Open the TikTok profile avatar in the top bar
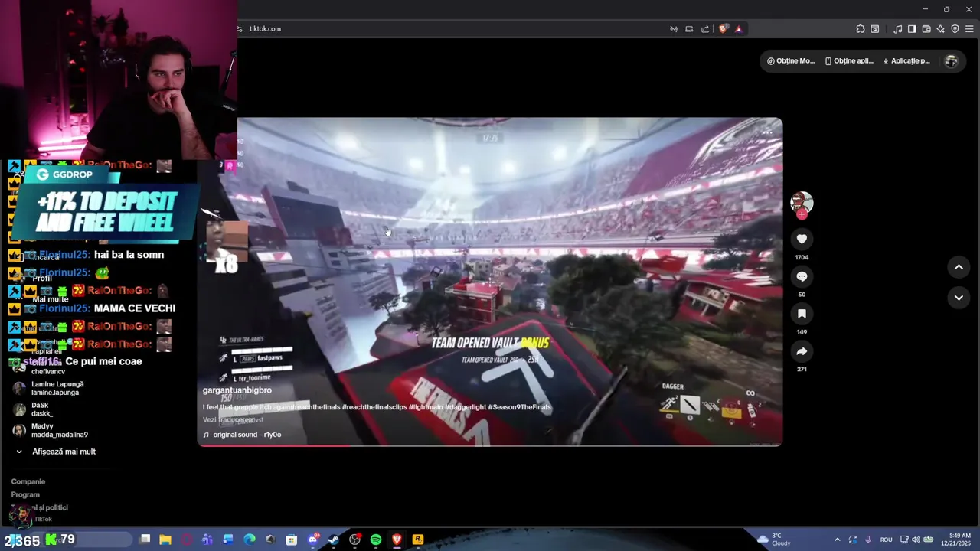This screenshot has width=980, height=551. [951, 61]
